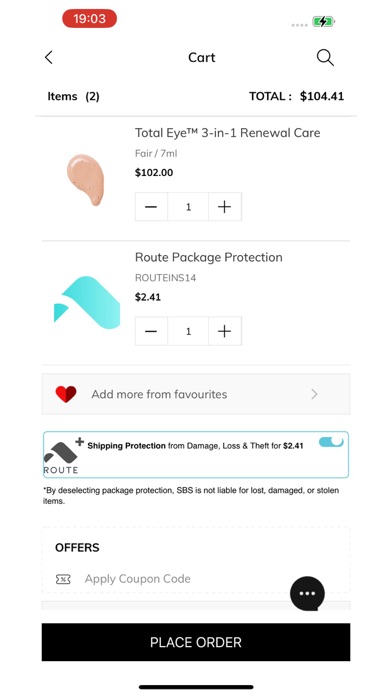
Task: Increase Route Package Protection quantity
Action: click(225, 331)
